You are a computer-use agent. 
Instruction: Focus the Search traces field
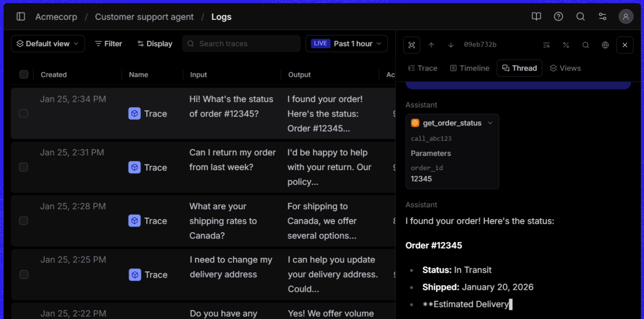[241, 43]
